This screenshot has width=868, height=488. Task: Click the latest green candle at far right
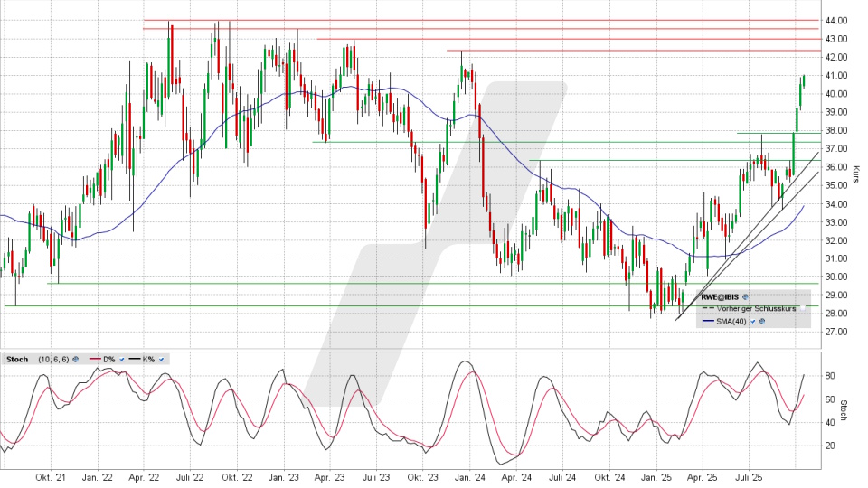tap(803, 84)
